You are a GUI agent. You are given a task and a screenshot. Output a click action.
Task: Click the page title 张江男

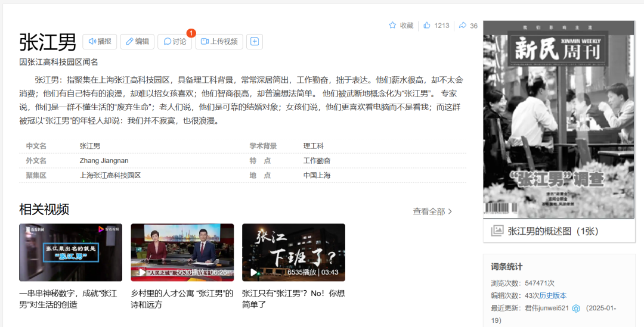click(48, 42)
